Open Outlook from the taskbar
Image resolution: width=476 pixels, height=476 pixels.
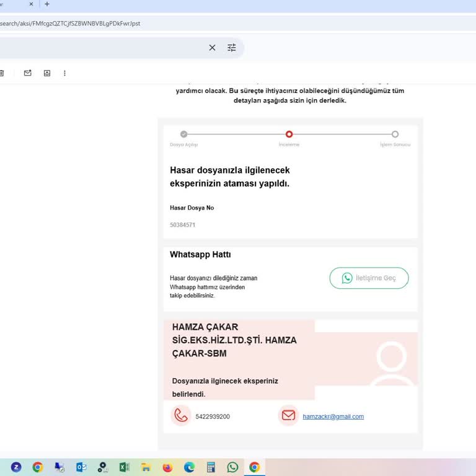click(81, 467)
